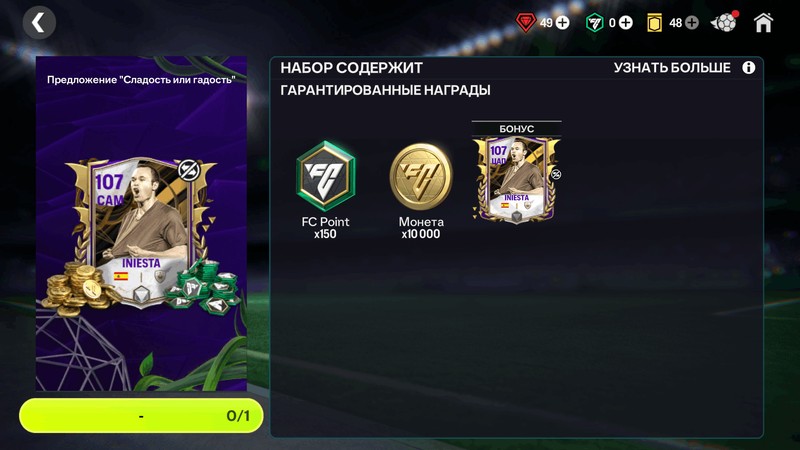Add more red gems with plus
Viewport: 800px width, 450px height.
(x=562, y=23)
